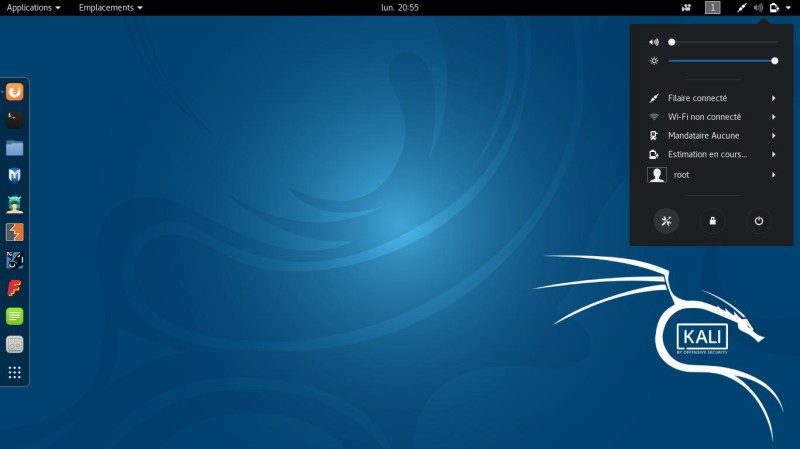Click the proxy icon beside Mandataire
The height and width of the screenshot is (449, 800).
pos(654,136)
